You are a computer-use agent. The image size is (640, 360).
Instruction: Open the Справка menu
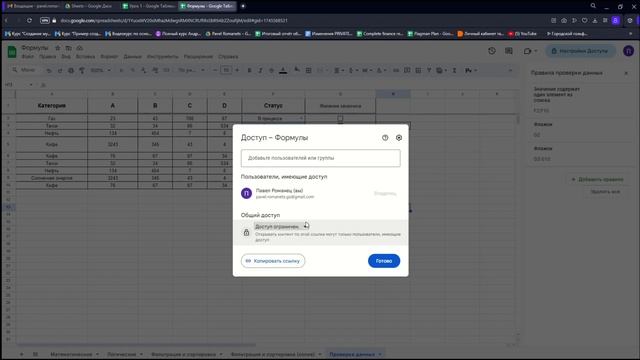(228, 57)
